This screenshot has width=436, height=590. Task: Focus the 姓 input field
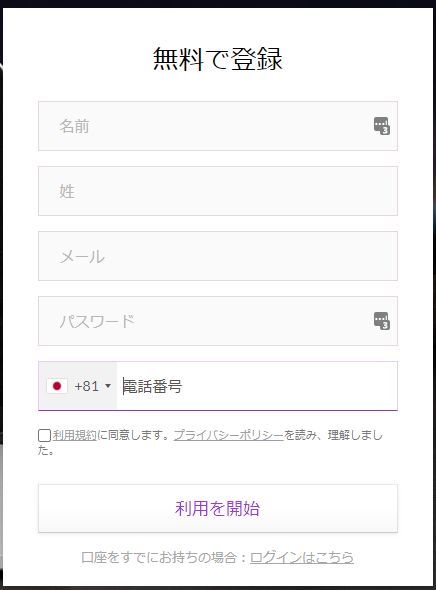[x=218, y=191]
